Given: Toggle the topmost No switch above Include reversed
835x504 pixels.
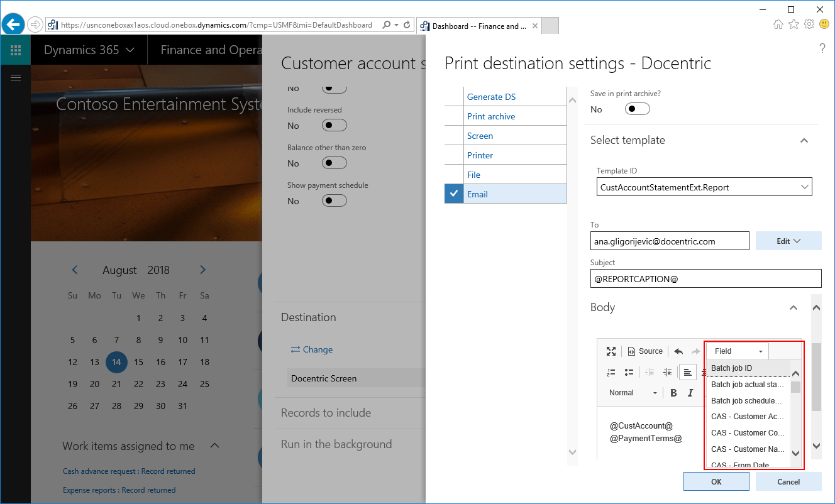Looking at the screenshot, I should point(334,89).
